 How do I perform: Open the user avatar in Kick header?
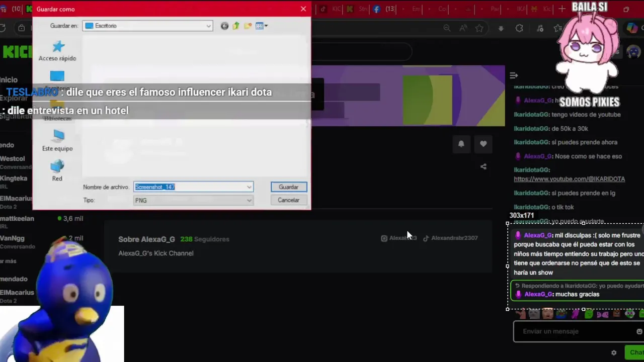633,51
